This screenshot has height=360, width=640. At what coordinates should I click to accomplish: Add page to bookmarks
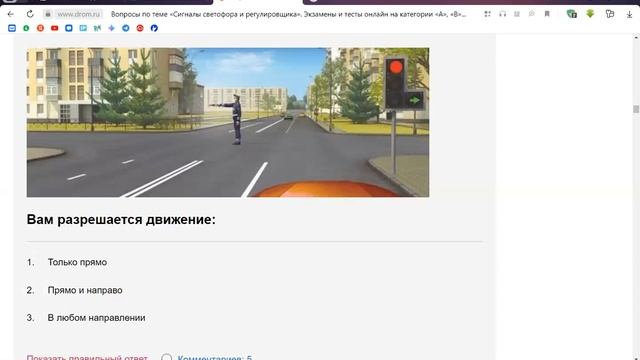547,14
